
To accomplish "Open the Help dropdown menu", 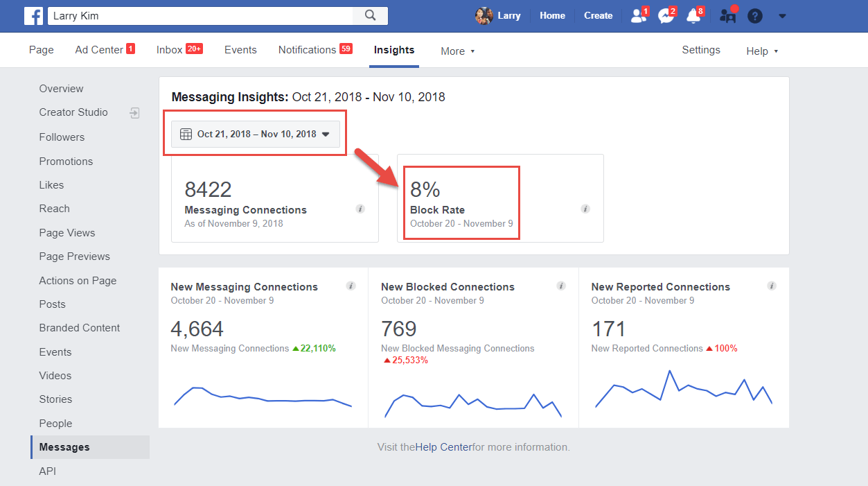I will [762, 51].
